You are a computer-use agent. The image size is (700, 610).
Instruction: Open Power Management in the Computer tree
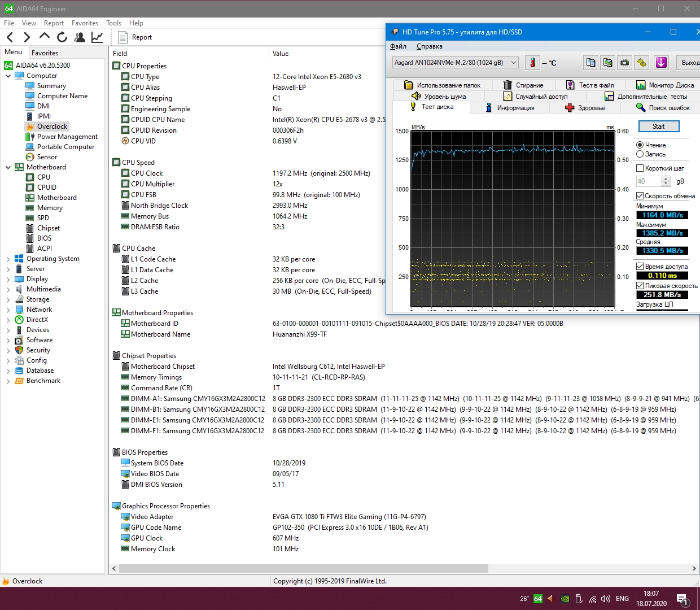click(67, 137)
